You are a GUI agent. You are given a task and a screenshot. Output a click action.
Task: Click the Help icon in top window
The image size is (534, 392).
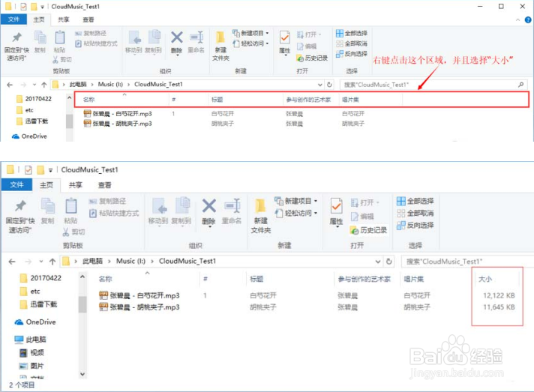tap(528, 19)
